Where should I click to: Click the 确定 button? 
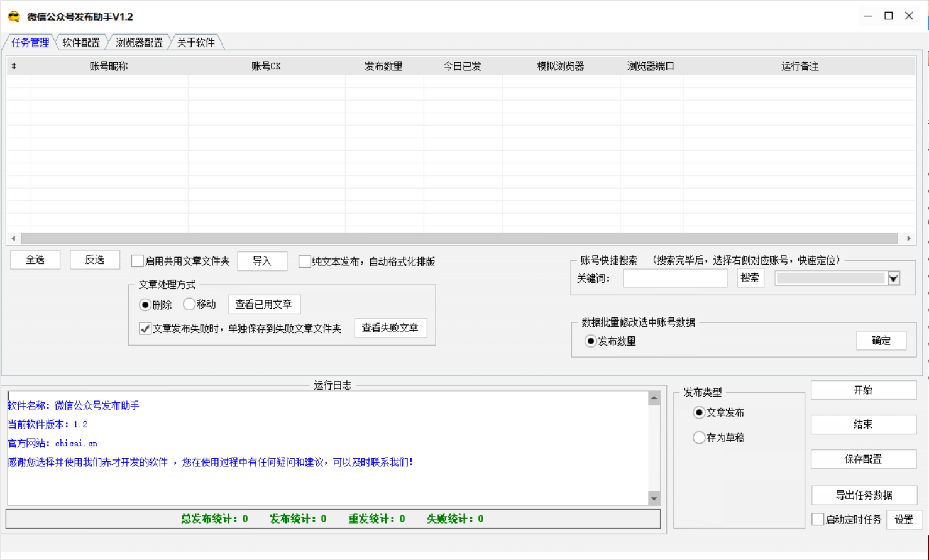point(881,341)
